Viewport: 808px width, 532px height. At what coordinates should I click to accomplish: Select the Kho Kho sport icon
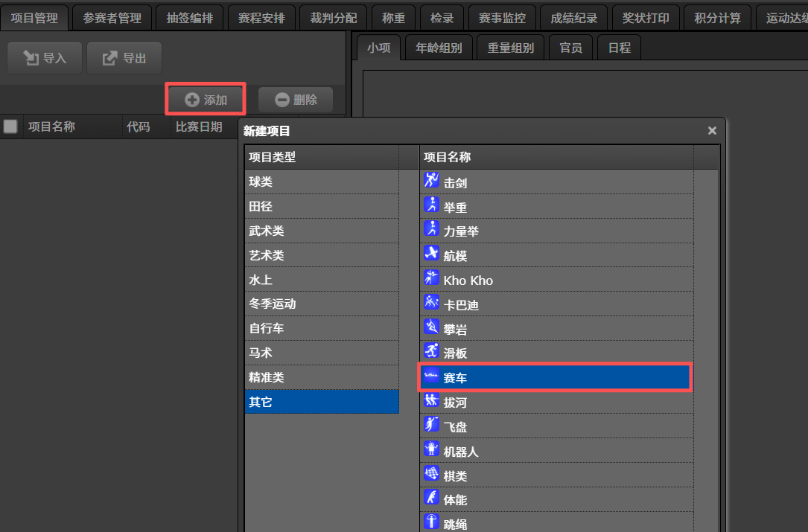point(431,278)
